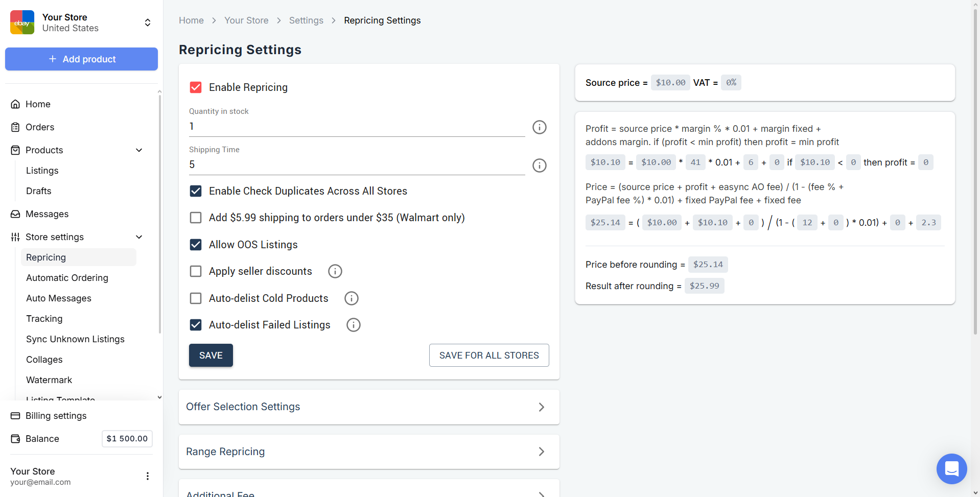Click info icon next to Auto-delist Failed Listings
This screenshot has height=497, width=980.
(x=353, y=325)
